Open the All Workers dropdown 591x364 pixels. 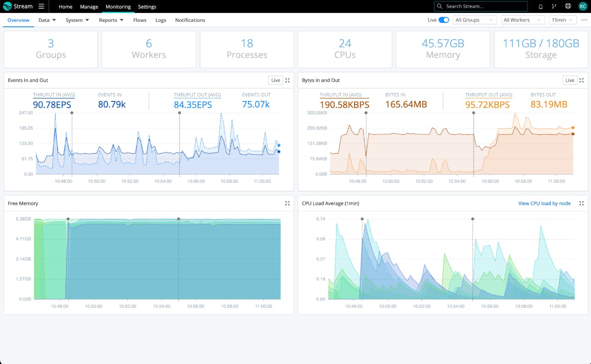tap(522, 20)
